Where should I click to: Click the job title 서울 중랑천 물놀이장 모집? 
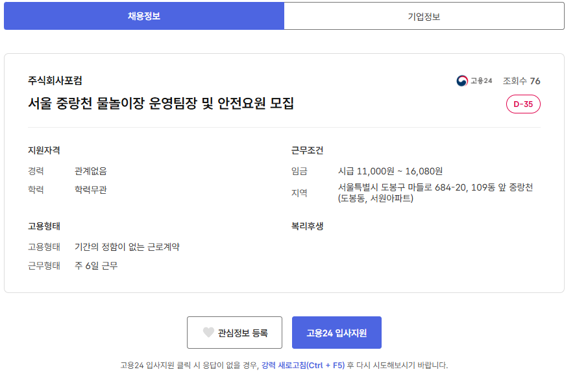click(x=160, y=103)
